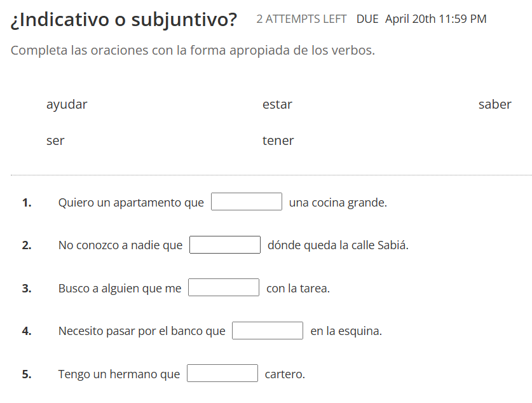Click the number 1 next to the first sentence
The image size is (532, 403).
click(x=25, y=202)
